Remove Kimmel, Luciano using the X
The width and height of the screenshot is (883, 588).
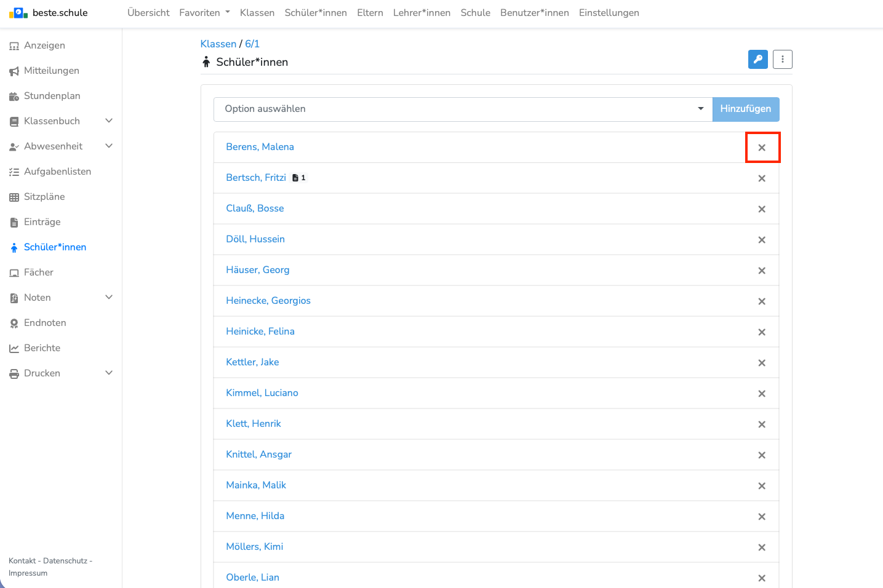coord(762,394)
